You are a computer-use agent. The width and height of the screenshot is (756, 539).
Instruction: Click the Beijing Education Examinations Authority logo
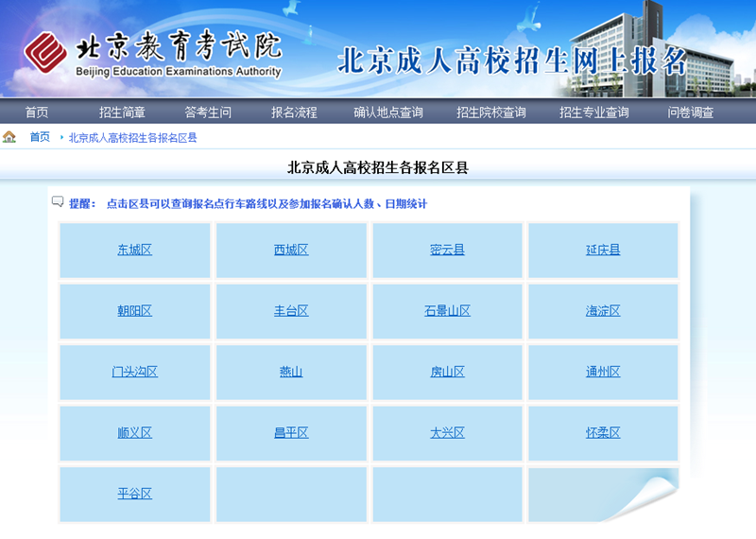click(153, 55)
